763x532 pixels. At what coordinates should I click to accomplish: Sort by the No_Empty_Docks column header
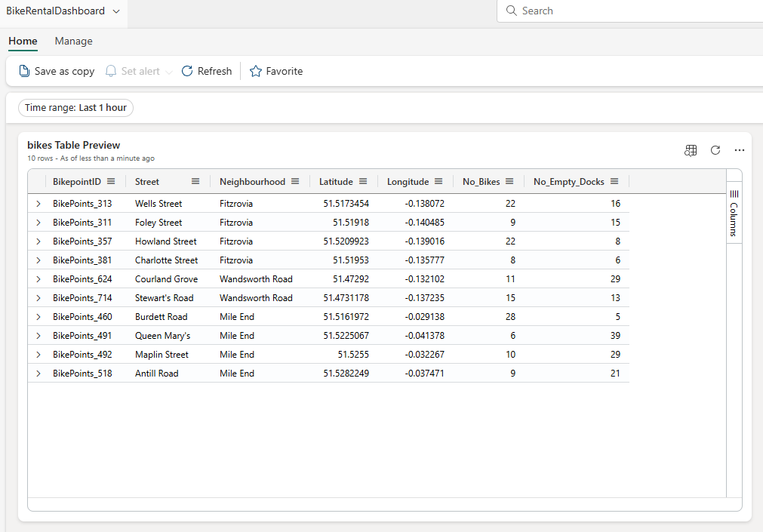pos(569,182)
